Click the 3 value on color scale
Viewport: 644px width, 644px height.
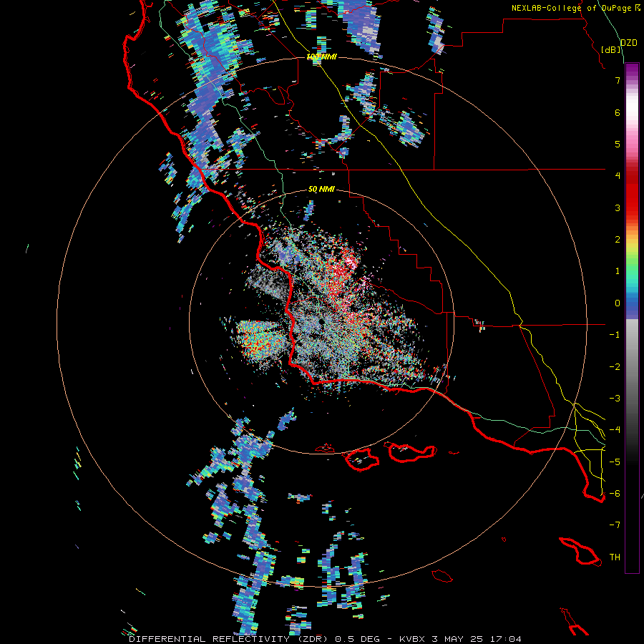pyautogui.click(x=618, y=208)
